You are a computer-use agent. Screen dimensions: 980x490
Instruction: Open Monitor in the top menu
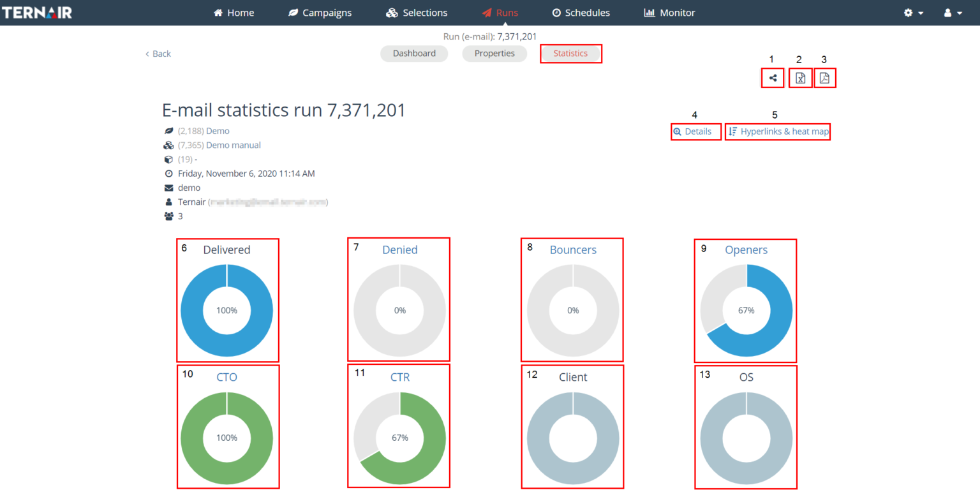(x=669, y=13)
